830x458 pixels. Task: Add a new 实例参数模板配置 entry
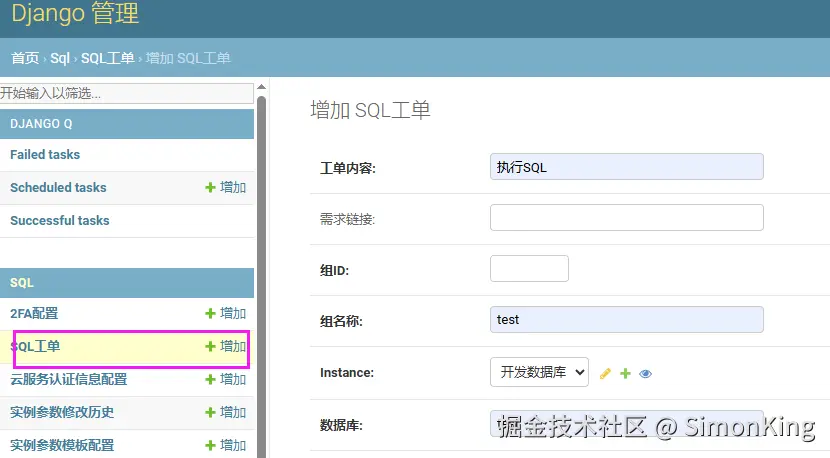(x=225, y=445)
